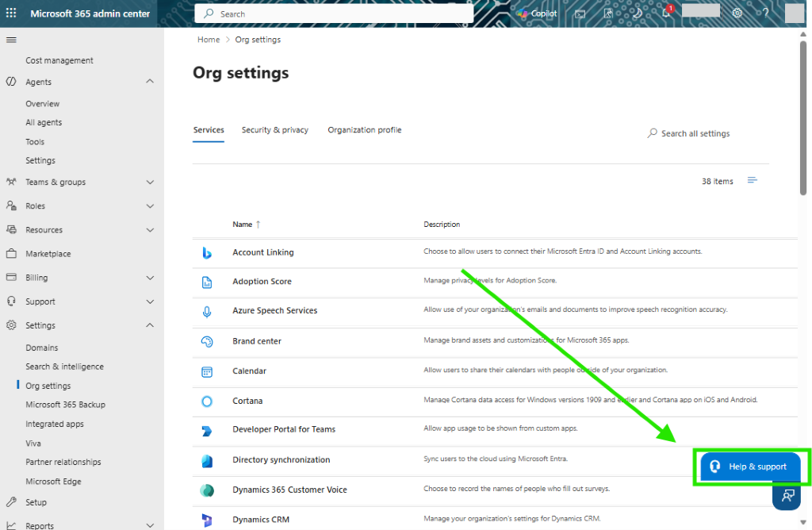Toggle dark mode moon icon

pyautogui.click(x=638, y=13)
